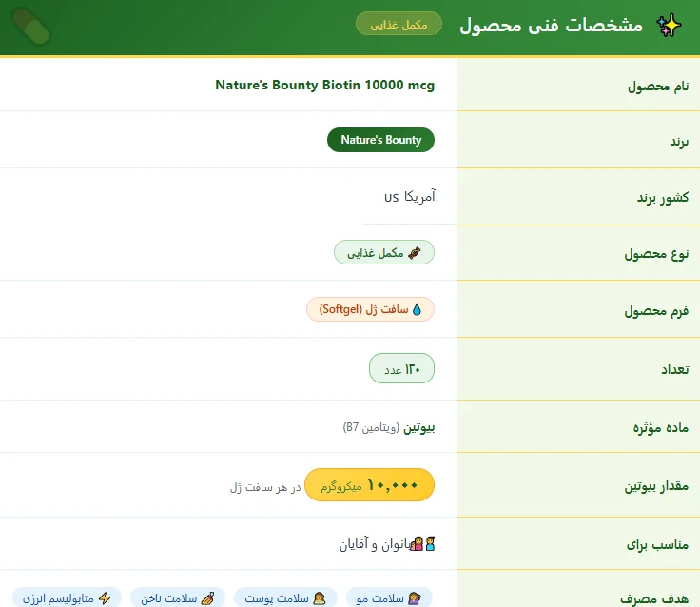Click the 'تعداد' row label
This screenshot has width=700, height=607.
[x=675, y=369]
